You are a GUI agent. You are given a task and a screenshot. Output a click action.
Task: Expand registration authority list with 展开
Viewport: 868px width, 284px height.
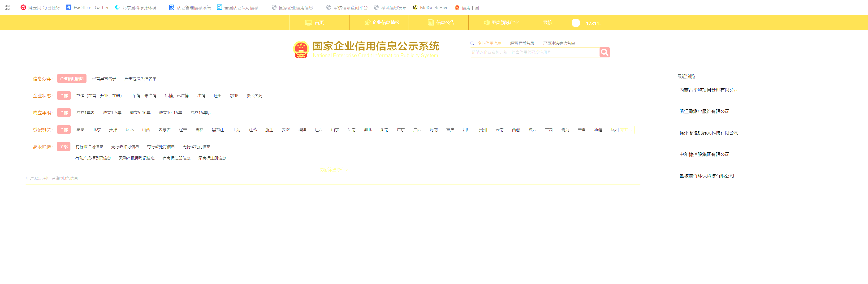[x=626, y=130]
